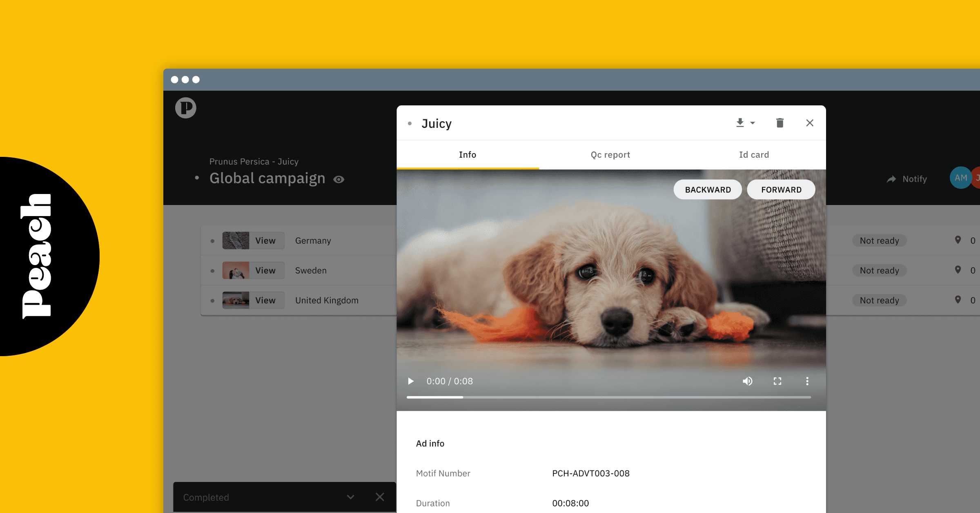This screenshot has height=513, width=980.
Task: Click View next to Sweden
Action: (x=265, y=270)
